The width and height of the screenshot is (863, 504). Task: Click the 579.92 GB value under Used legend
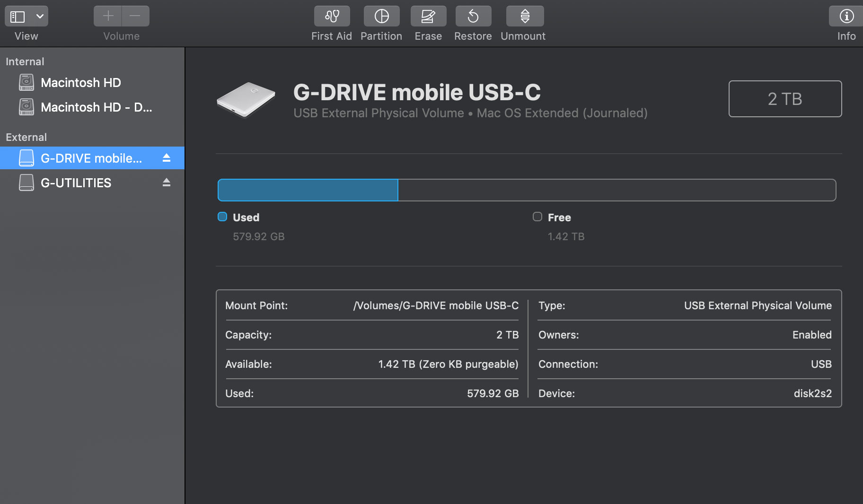(x=259, y=236)
